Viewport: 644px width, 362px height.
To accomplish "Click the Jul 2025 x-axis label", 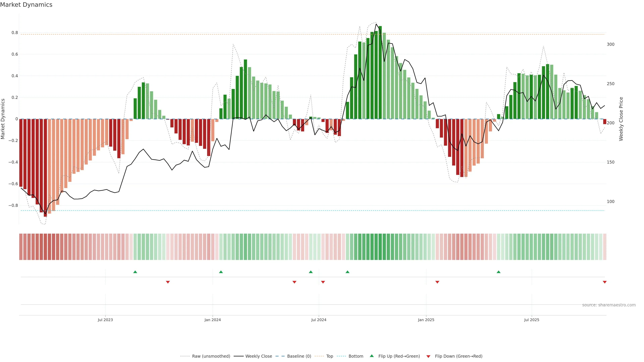I will pos(531,320).
